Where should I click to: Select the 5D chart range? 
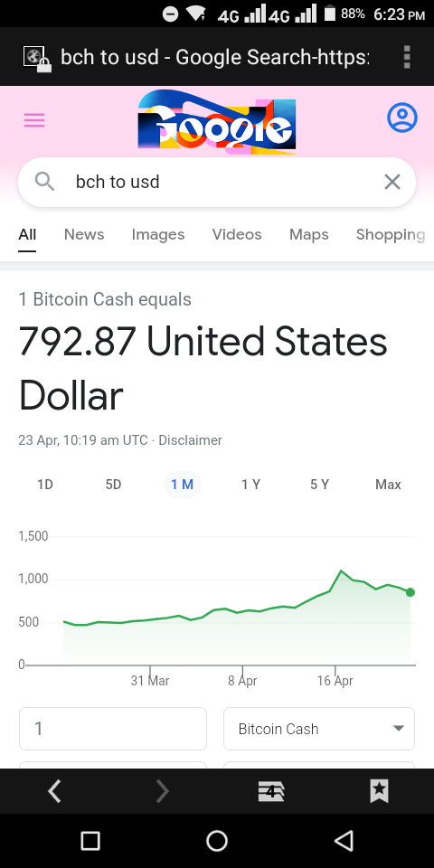point(113,485)
